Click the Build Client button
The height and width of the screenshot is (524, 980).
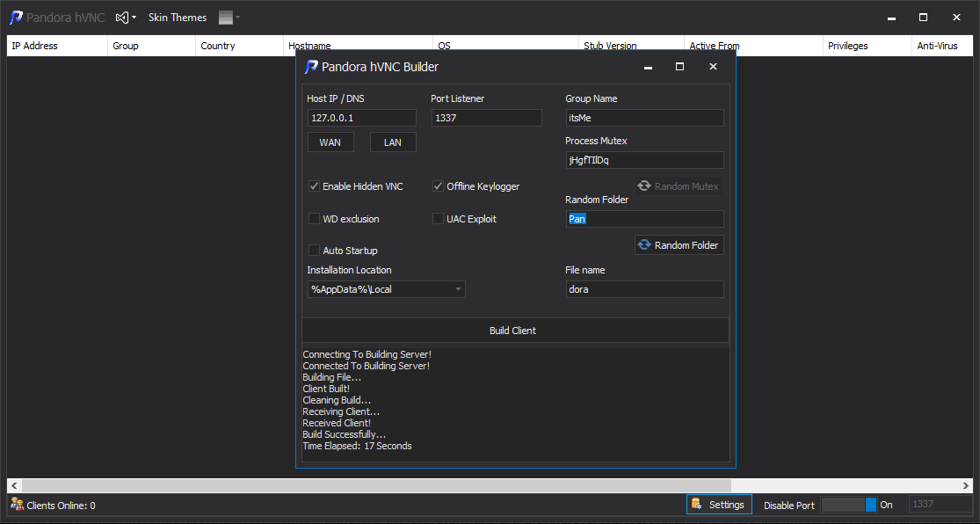coord(516,331)
